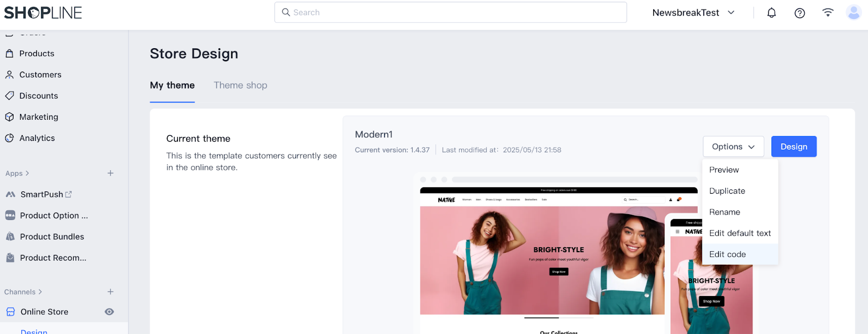This screenshot has width=868, height=334.
Task: Expand the Apps section chevron
Action: pos(27,173)
